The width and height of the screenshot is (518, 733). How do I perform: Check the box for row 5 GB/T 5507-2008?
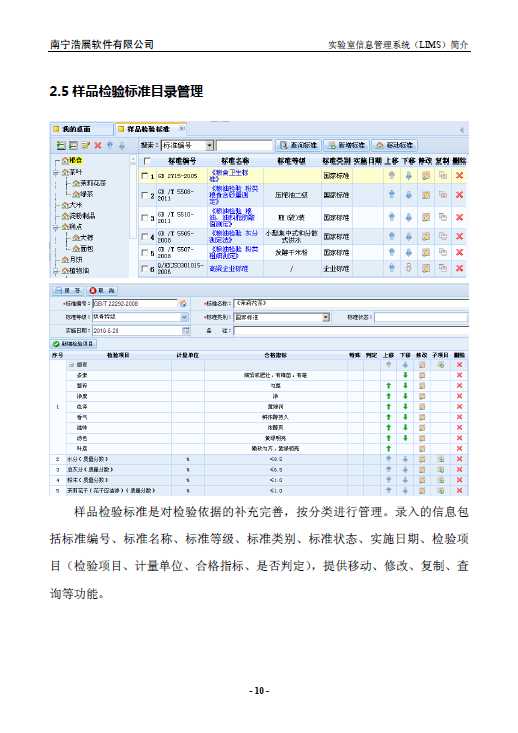point(144,252)
